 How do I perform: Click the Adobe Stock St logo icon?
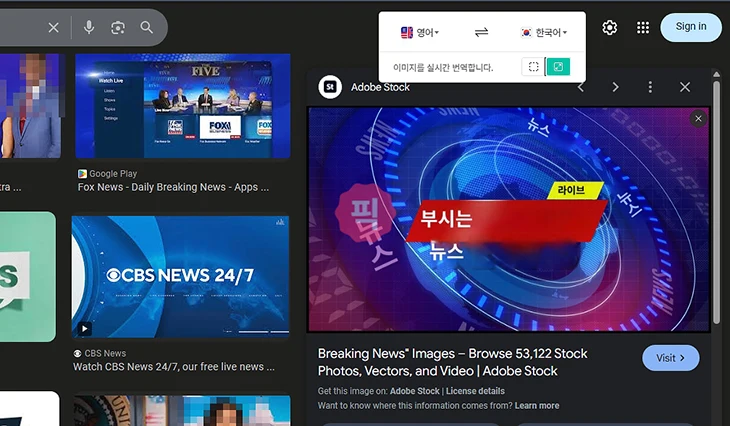coord(330,87)
